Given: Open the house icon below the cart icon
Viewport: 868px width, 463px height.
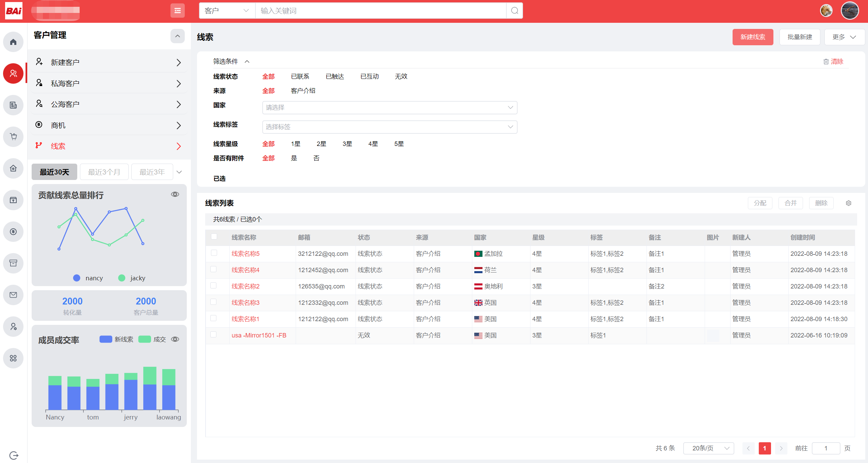Looking at the screenshot, I should point(13,168).
